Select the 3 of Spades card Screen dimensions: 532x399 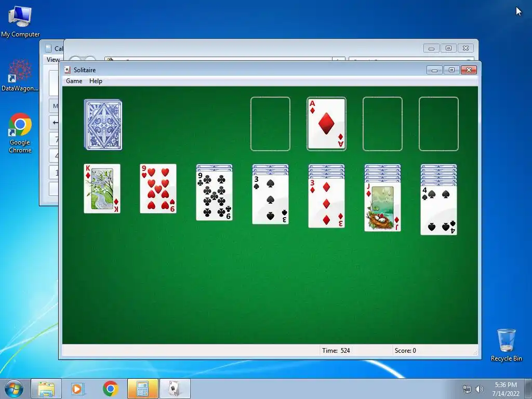pyautogui.click(x=270, y=199)
